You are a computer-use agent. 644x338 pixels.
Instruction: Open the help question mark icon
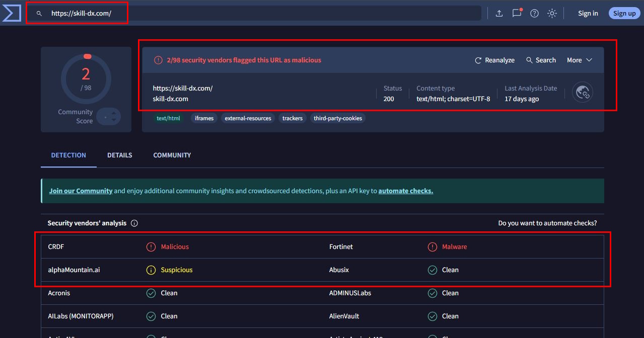click(x=534, y=14)
